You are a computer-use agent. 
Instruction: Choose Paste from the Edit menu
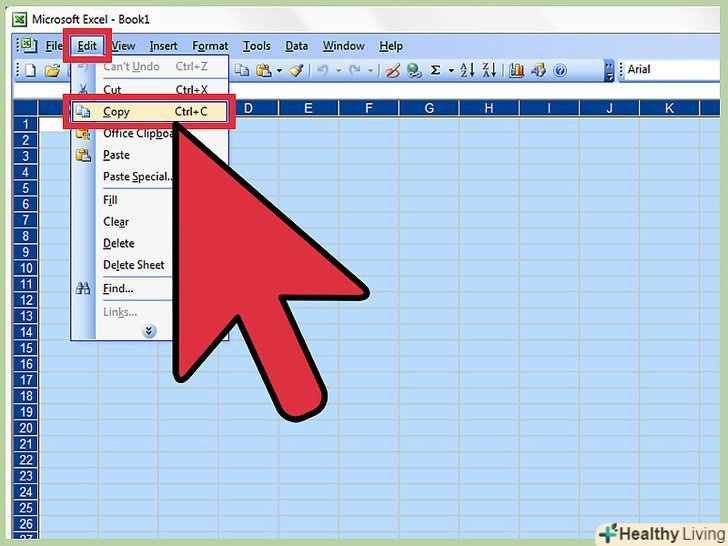click(x=123, y=155)
